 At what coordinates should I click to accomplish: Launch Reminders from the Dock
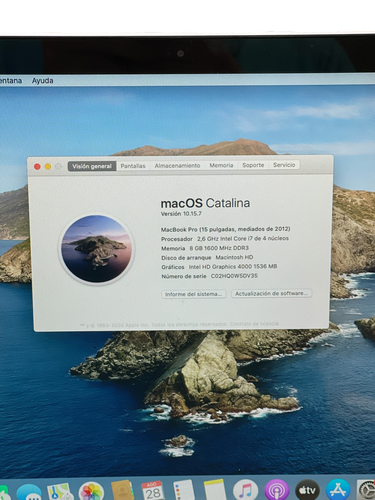click(x=184, y=490)
